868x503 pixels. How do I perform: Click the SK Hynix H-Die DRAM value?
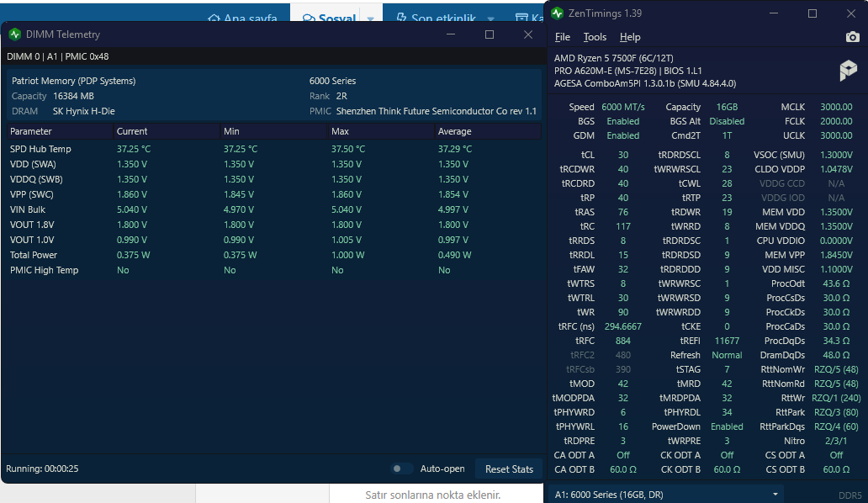click(x=83, y=111)
